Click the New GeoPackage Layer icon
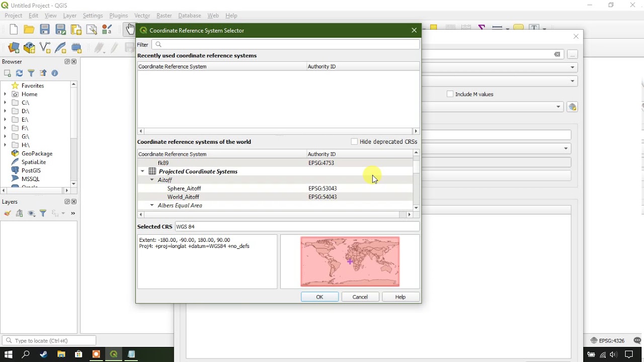 pyautogui.click(x=30, y=48)
